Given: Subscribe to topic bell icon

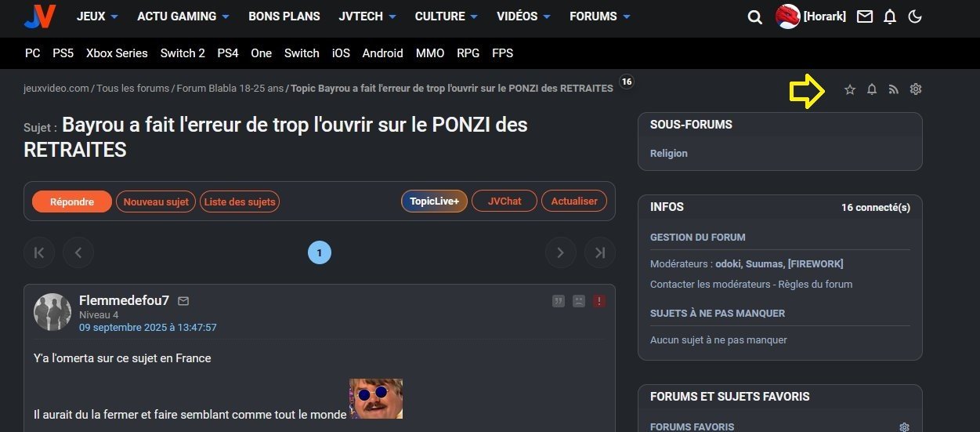Looking at the screenshot, I should 872,89.
